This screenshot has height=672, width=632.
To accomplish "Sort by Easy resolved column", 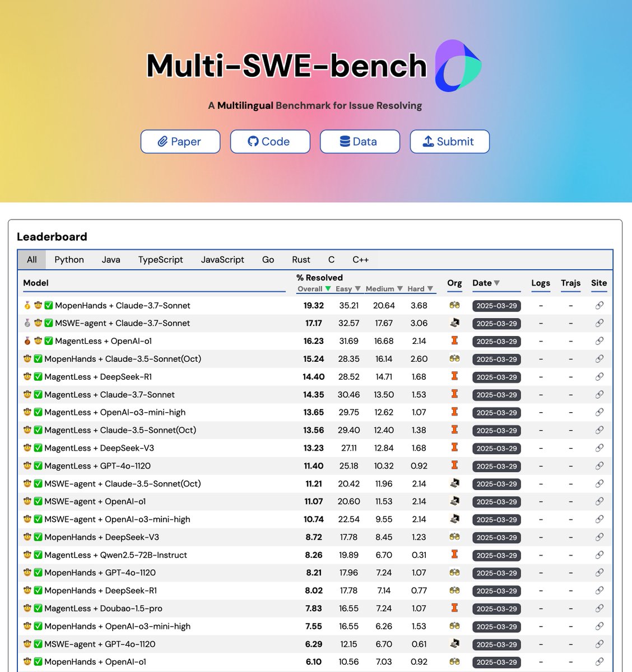I will (x=348, y=289).
